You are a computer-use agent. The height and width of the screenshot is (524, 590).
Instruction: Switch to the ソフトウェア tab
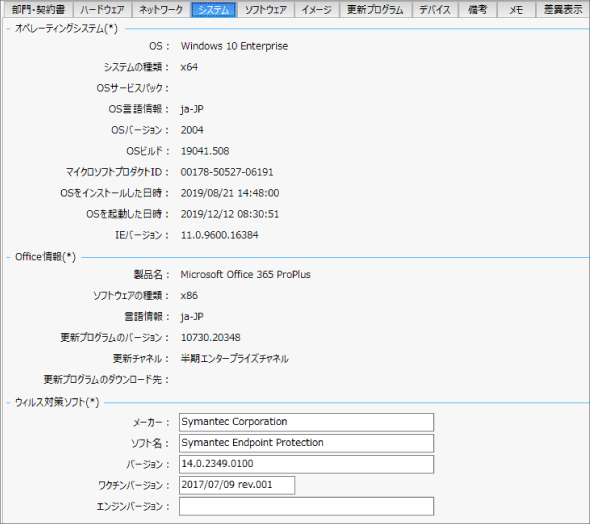266,9
